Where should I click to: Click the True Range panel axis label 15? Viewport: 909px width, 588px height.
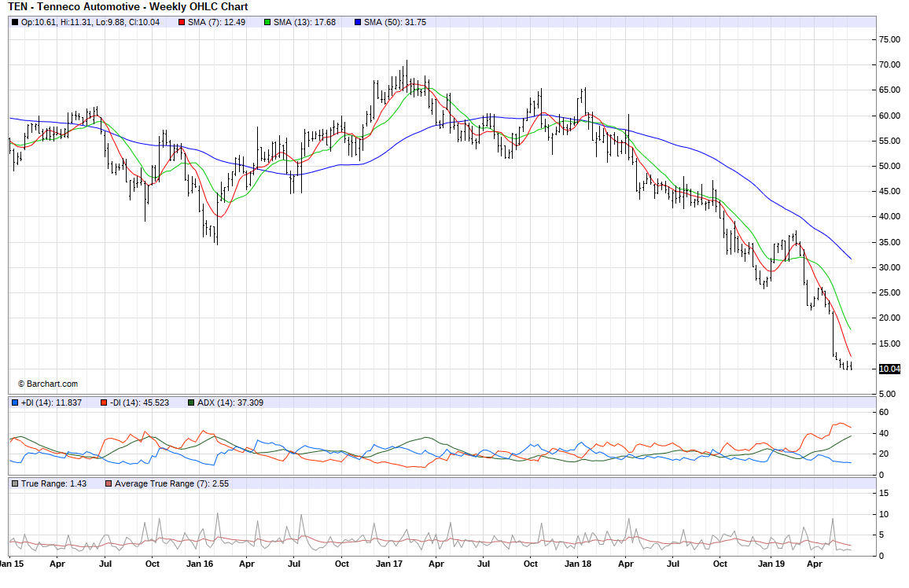coord(884,494)
